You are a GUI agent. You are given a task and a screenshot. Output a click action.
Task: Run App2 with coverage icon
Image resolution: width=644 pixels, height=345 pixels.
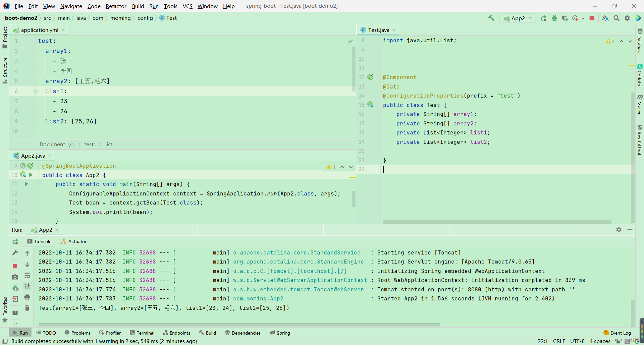tap(566, 18)
